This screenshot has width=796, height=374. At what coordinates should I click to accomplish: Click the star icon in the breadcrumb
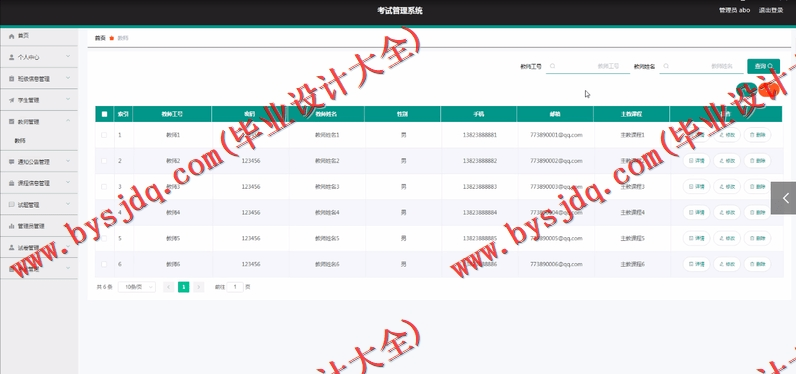[112, 38]
